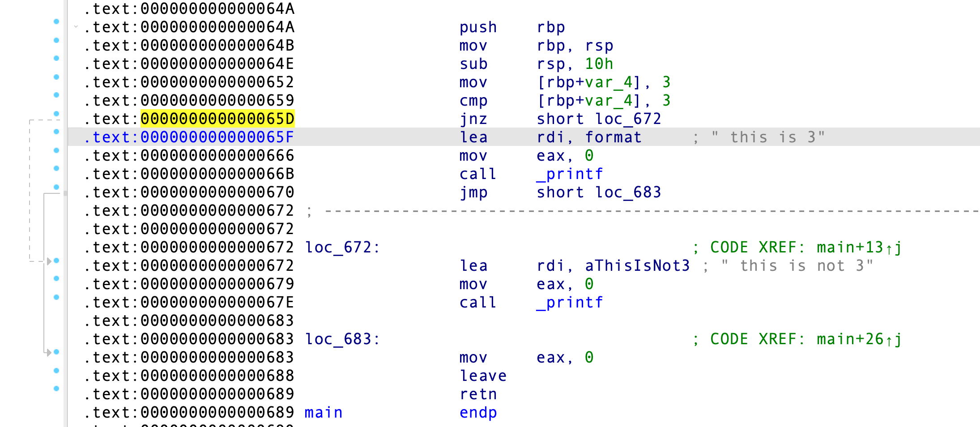Set breakpoint dot beside call at 067E
980x427 pixels.
click(x=56, y=297)
